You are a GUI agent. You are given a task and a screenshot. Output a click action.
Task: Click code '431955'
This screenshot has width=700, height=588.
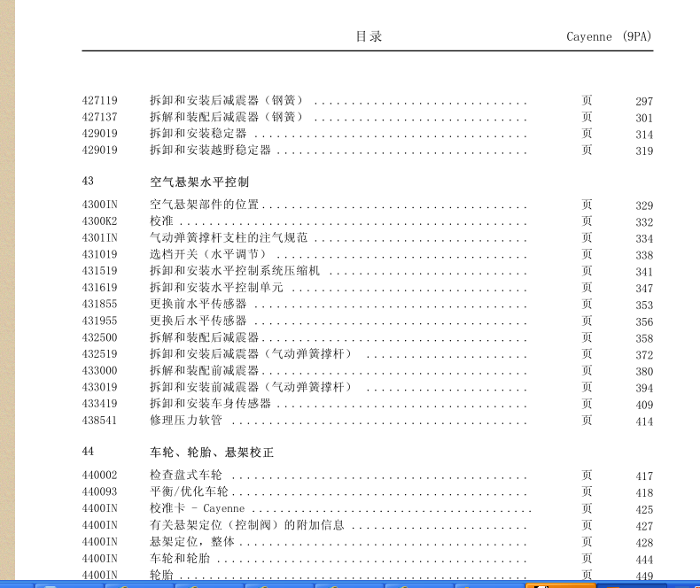(99, 321)
